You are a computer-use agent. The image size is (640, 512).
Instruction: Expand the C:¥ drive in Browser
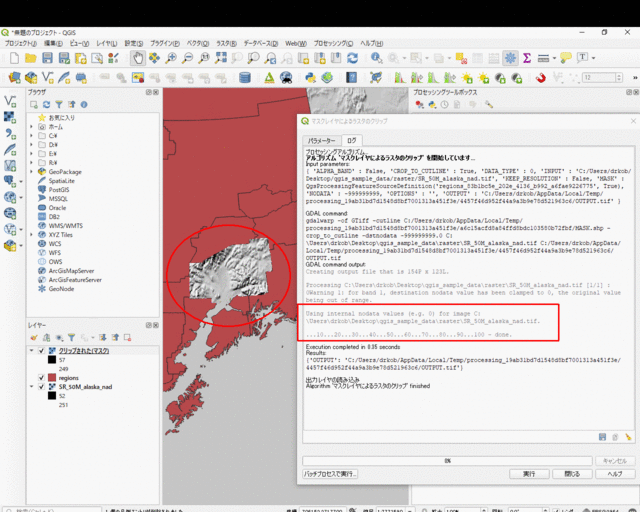click(31, 136)
